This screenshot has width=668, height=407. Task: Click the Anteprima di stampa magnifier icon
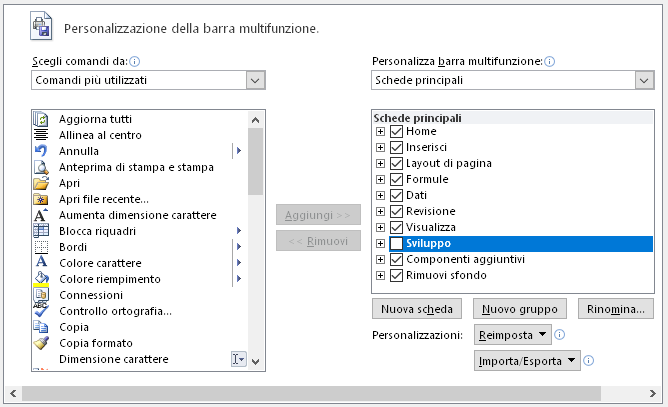pos(41,167)
